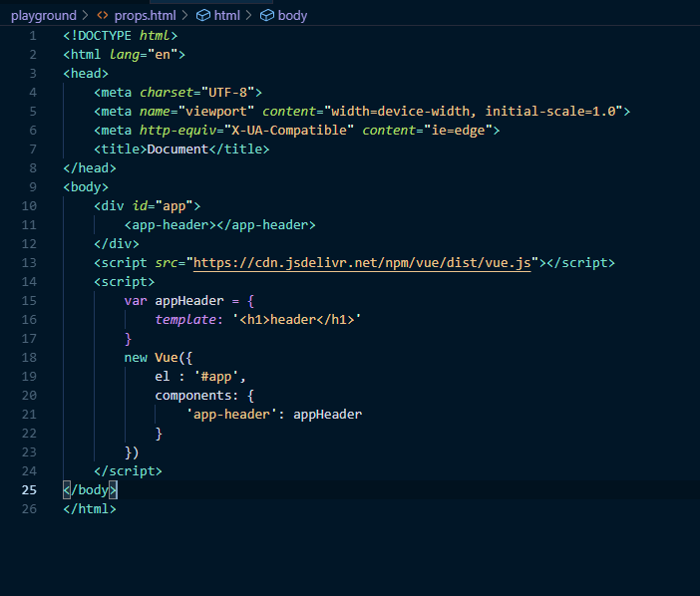Screen dimensions: 700x596
Task: Click the 'appHeader' value on line 21
Action: tap(327, 414)
